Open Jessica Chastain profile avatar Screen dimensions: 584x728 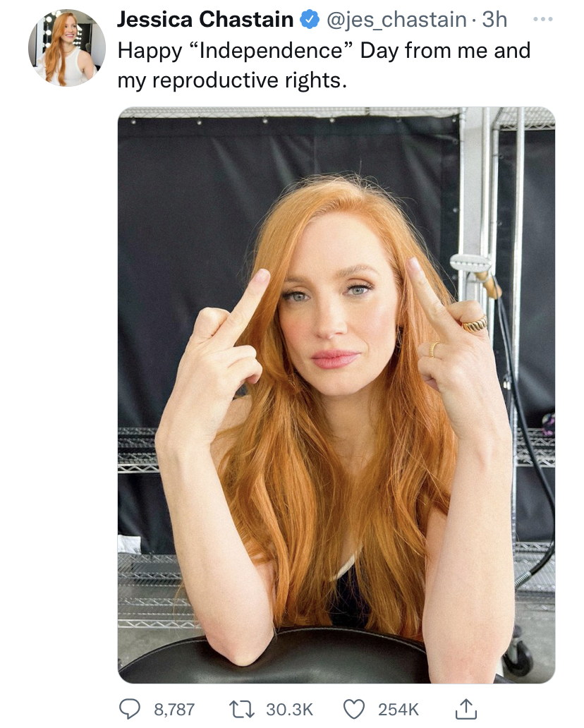(67, 48)
